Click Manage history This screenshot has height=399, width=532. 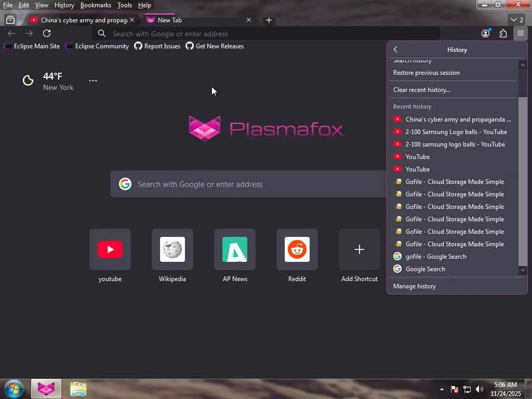(x=457, y=286)
